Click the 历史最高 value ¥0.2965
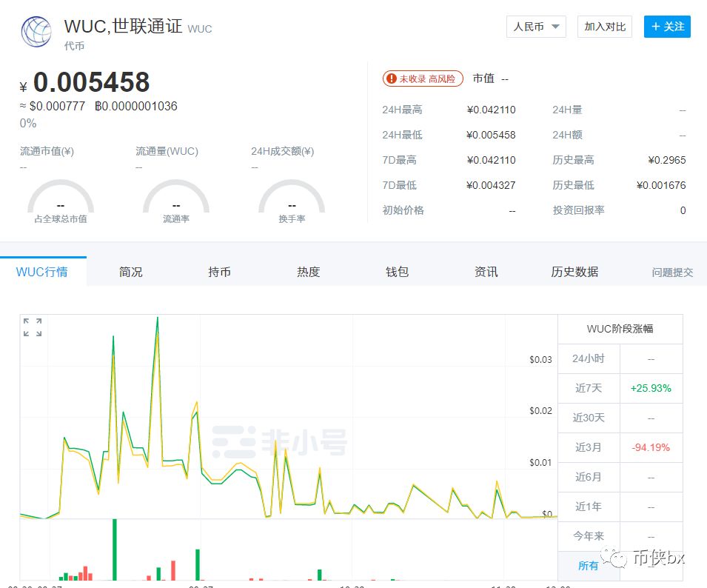The height and width of the screenshot is (588, 707). pos(667,161)
